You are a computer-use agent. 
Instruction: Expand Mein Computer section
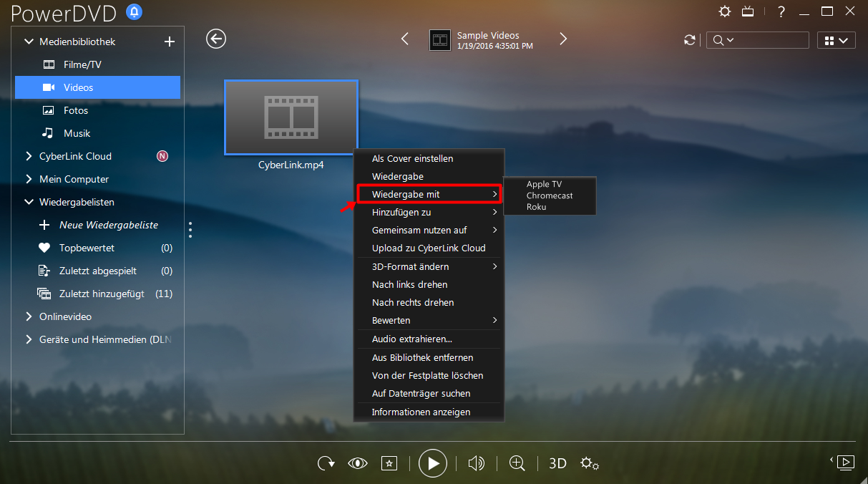click(x=29, y=179)
